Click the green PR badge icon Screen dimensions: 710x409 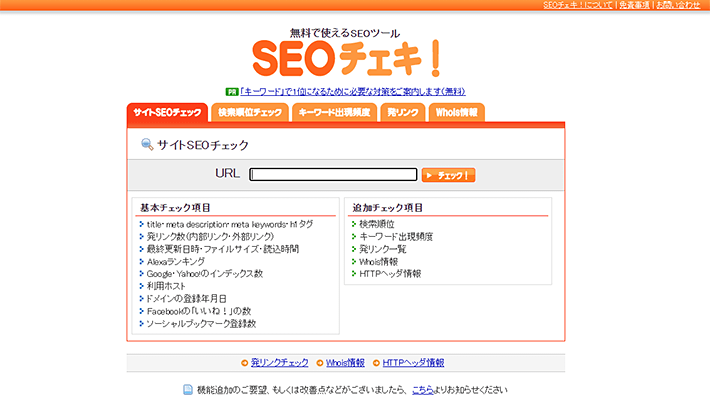[232, 92]
